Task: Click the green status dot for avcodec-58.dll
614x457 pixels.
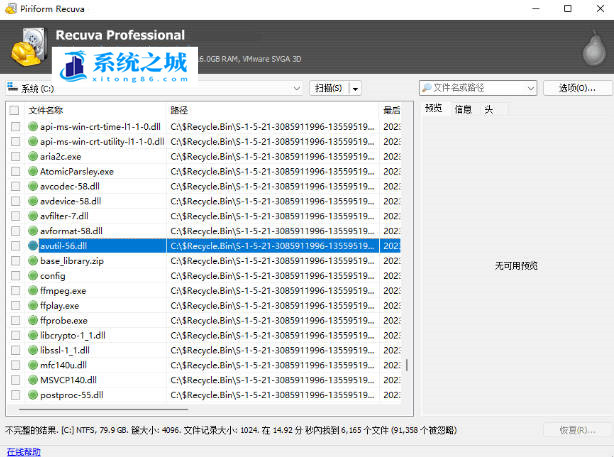Action: (33, 186)
